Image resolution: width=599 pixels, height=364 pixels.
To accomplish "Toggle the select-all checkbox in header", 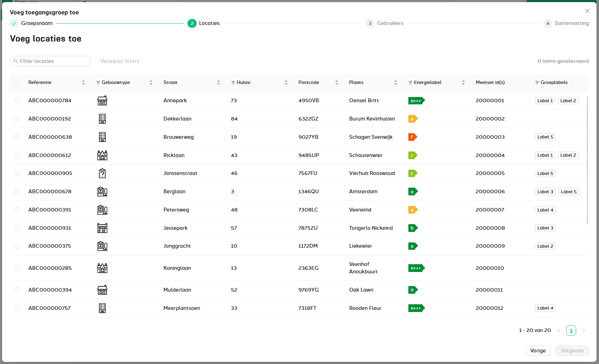I will click(17, 83).
